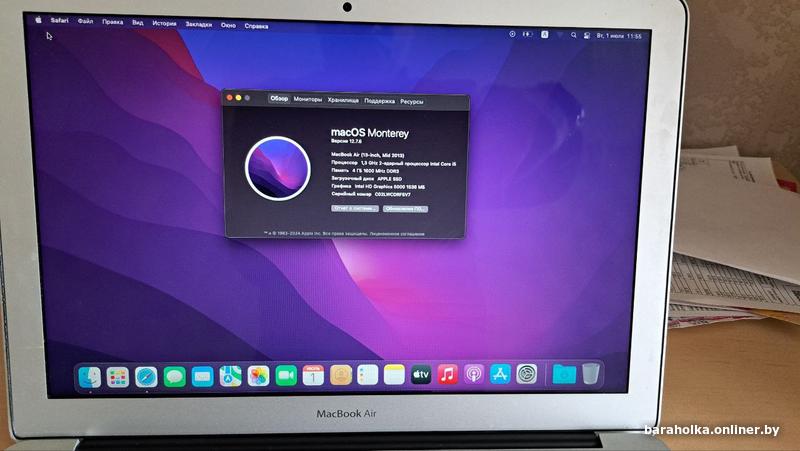Click the Отчет о системе button

(355, 208)
